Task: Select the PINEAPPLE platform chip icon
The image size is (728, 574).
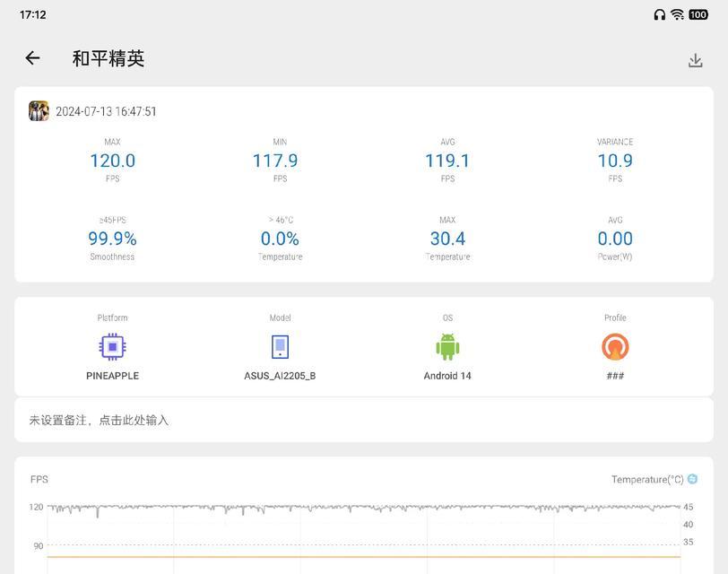Action: pos(112,346)
